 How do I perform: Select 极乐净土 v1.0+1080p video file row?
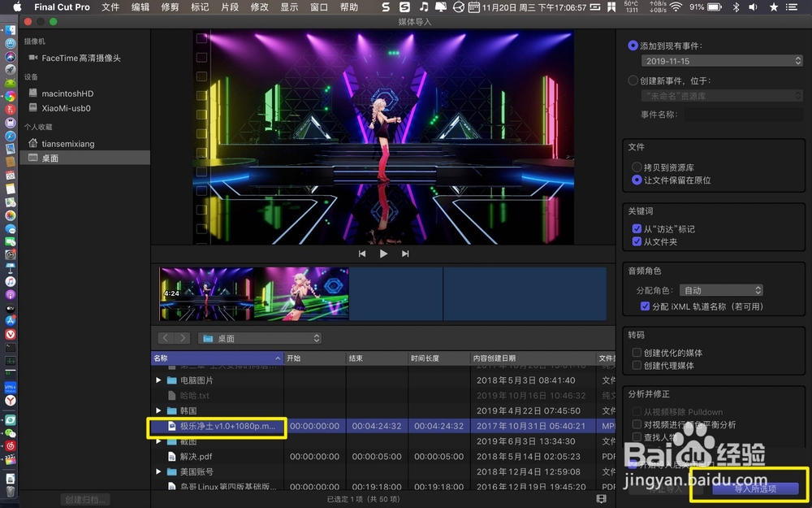(x=383, y=426)
